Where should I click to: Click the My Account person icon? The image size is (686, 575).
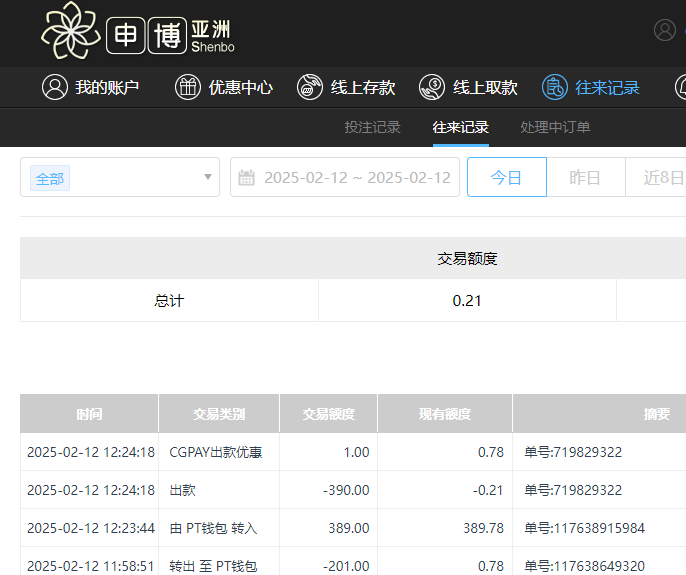pyautogui.click(x=54, y=87)
